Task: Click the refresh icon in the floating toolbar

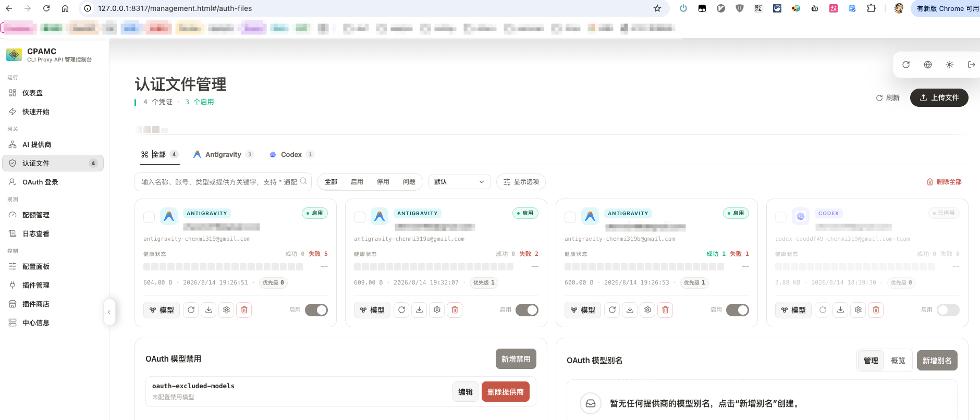Action: point(906,65)
